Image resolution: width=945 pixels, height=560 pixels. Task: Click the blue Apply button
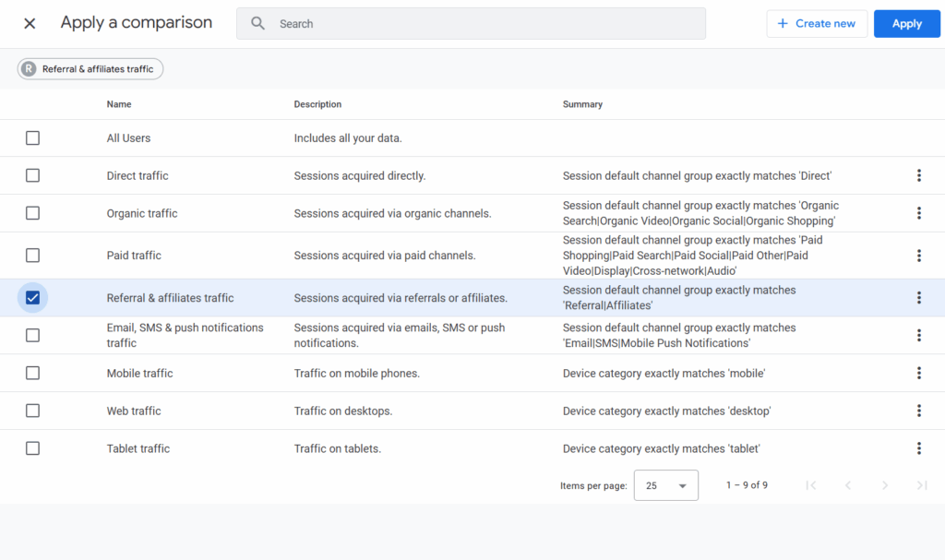(906, 23)
